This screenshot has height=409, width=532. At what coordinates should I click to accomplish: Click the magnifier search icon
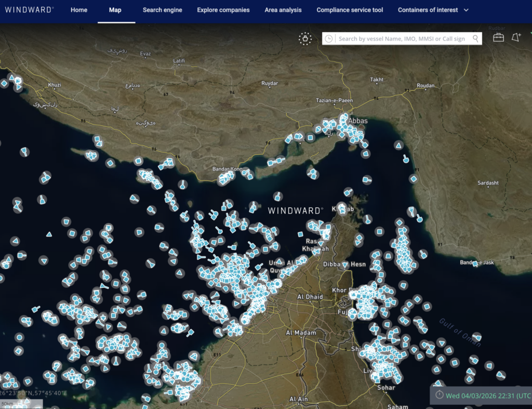(476, 38)
